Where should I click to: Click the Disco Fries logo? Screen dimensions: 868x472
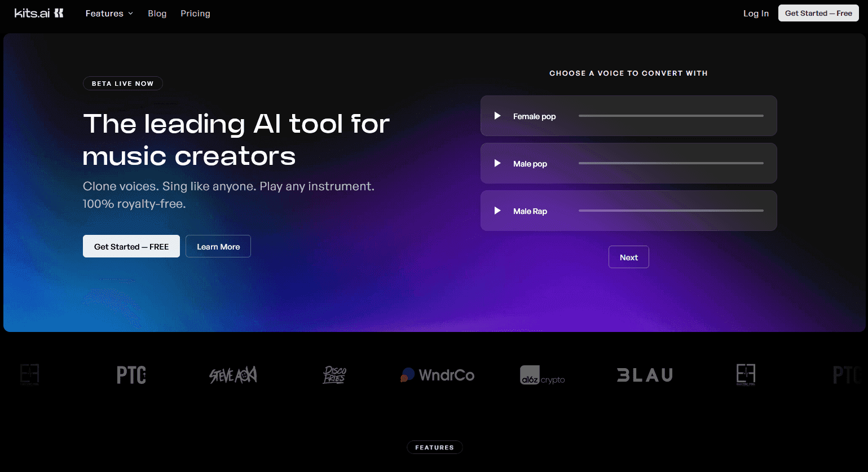point(334,375)
